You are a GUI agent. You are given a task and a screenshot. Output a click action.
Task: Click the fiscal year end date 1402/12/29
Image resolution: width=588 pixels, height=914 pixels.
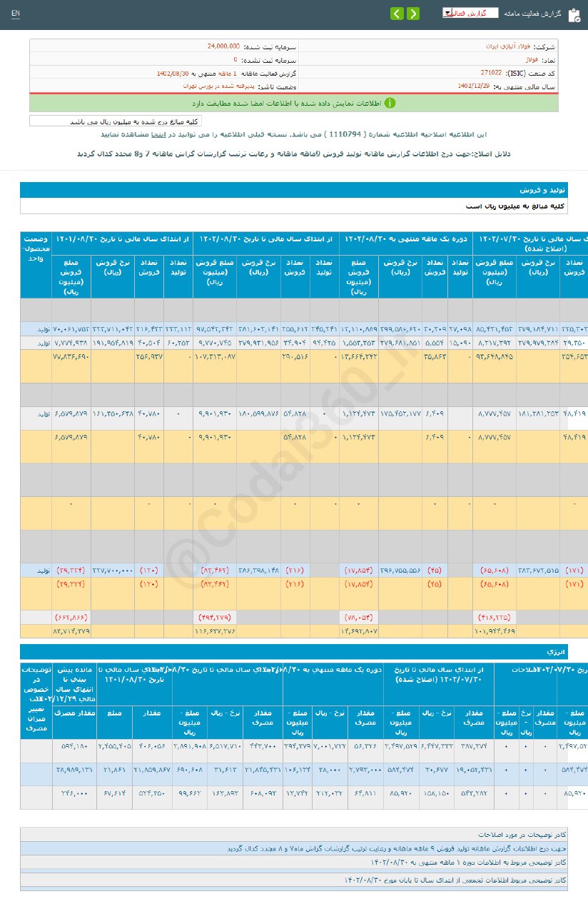(x=473, y=86)
